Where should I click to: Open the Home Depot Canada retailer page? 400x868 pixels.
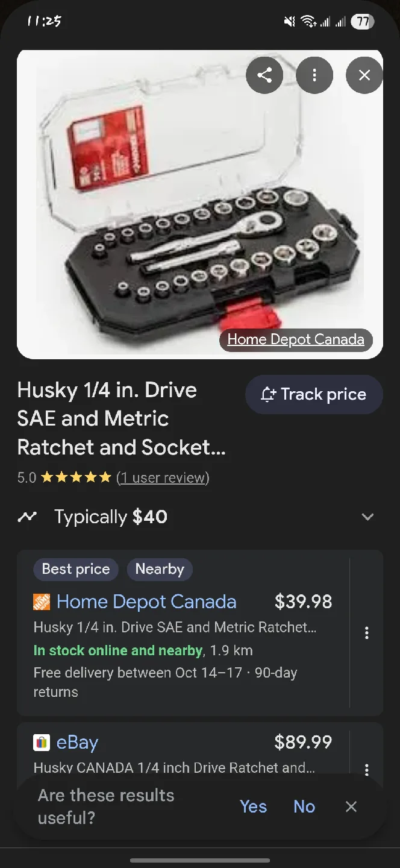pos(146,602)
